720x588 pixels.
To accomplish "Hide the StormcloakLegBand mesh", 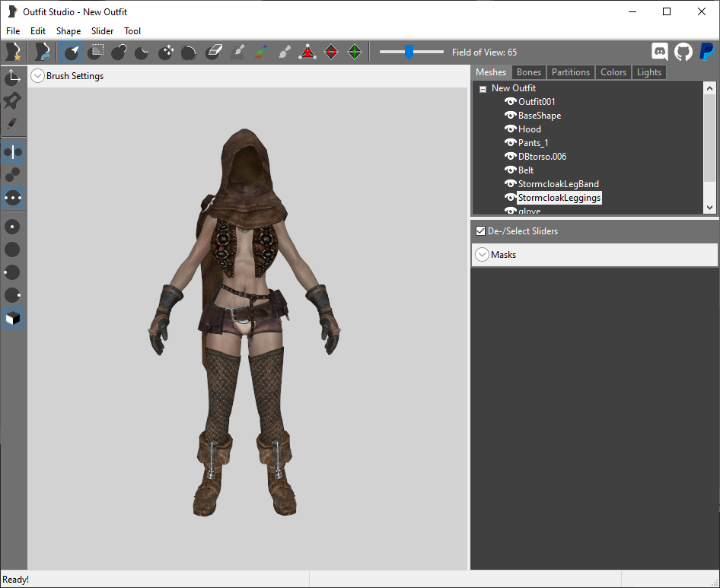I will 510,184.
